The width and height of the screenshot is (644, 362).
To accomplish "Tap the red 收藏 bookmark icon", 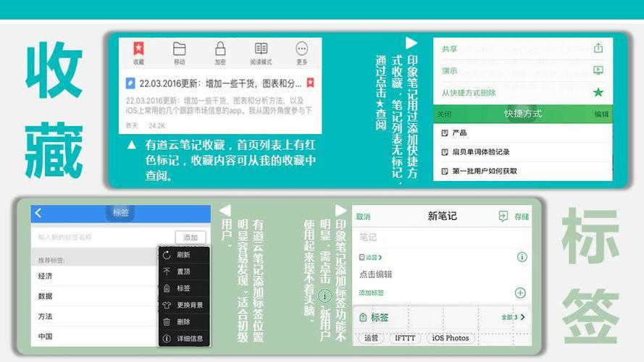I will [x=138, y=49].
